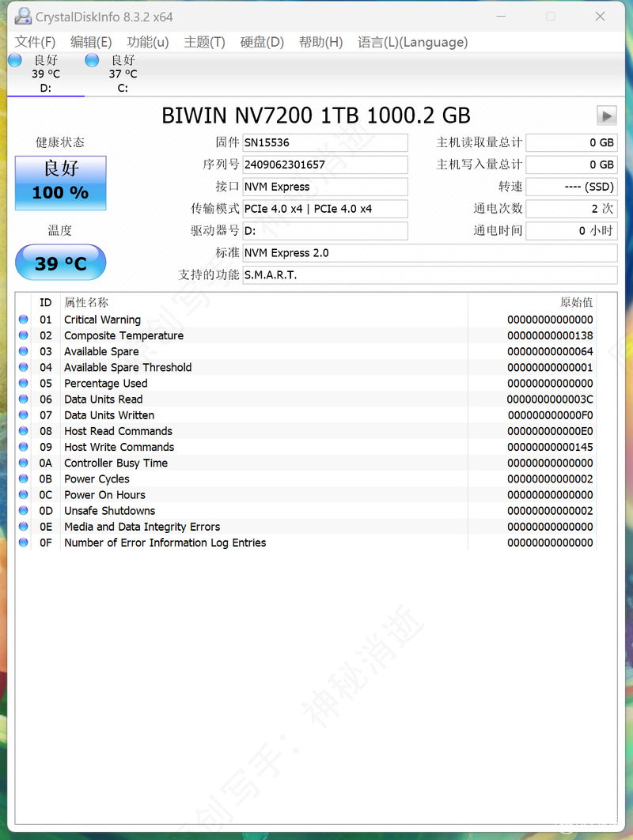The height and width of the screenshot is (840, 633).
Task: Select the Data Units Written attribute name
Action: 109,415
